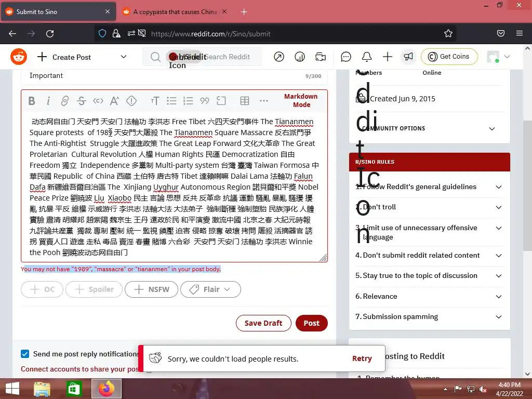Click Connect accounts to share link
This screenshot has height=399, width=532.
click(x=79, y=369)
